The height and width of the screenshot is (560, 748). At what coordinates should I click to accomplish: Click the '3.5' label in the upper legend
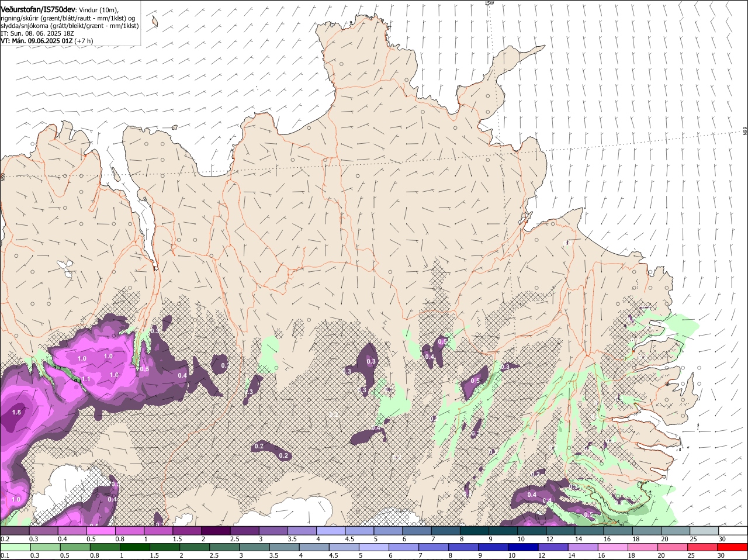(292, 539)
